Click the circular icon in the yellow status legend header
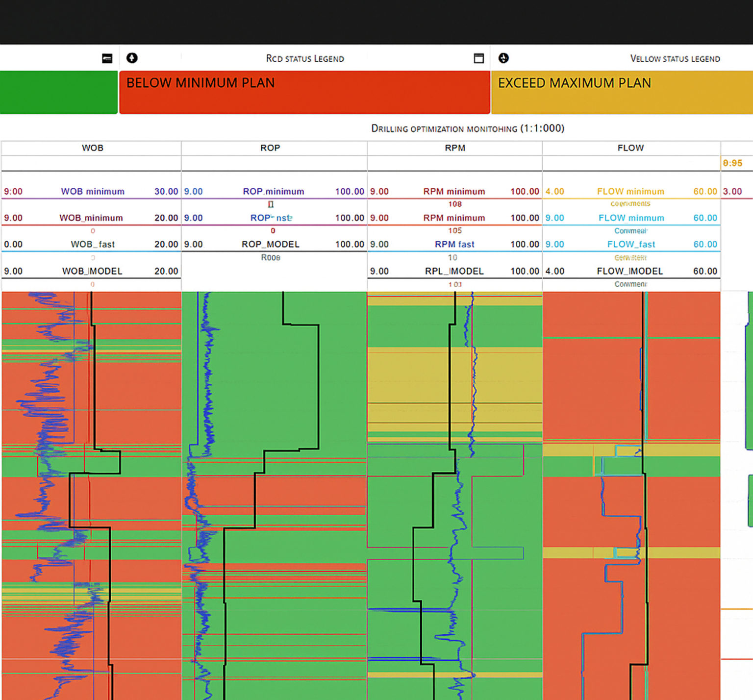 [503, 58]
